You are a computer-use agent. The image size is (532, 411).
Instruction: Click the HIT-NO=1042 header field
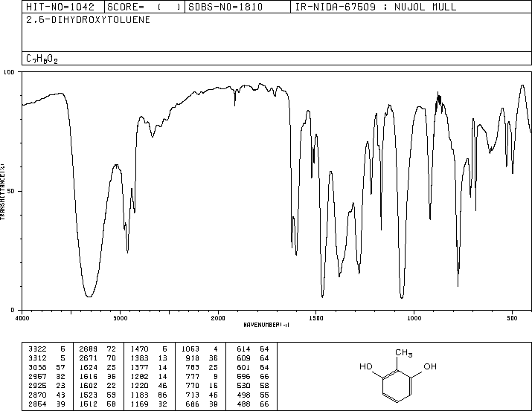[63, 7]
